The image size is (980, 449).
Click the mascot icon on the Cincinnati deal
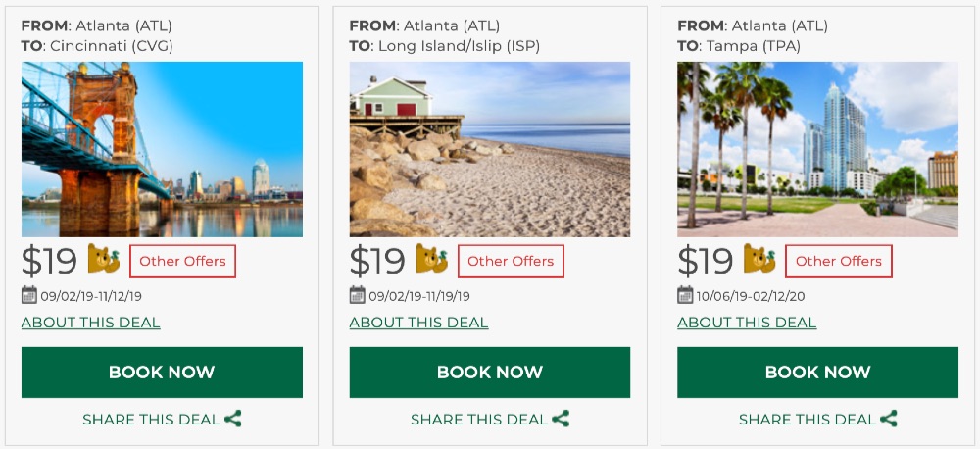click(x=104, y=260)
